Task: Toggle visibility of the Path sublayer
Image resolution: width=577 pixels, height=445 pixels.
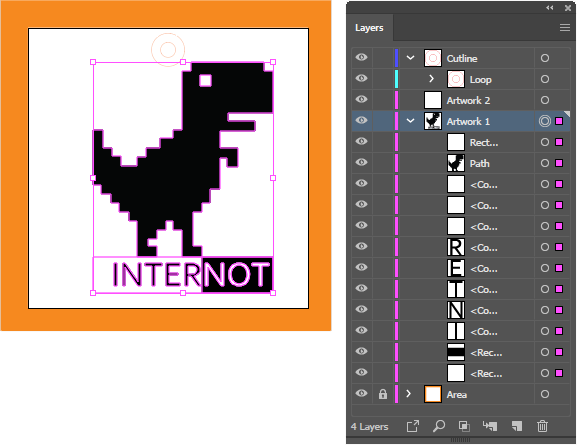Action: (361, 162)
